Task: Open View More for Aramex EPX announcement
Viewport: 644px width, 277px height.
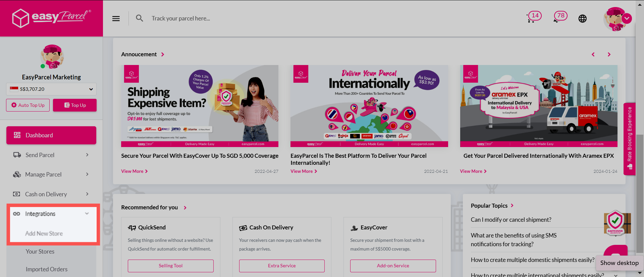Action: tap(473, 171)
